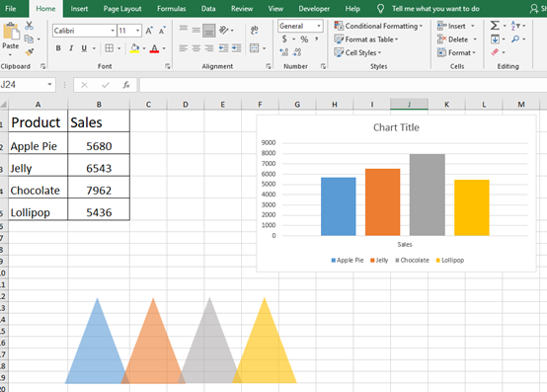The width and height of the screenshot is (547, 392).
Task: Click the Middle Align icon
Action: [x=196, y=30]
